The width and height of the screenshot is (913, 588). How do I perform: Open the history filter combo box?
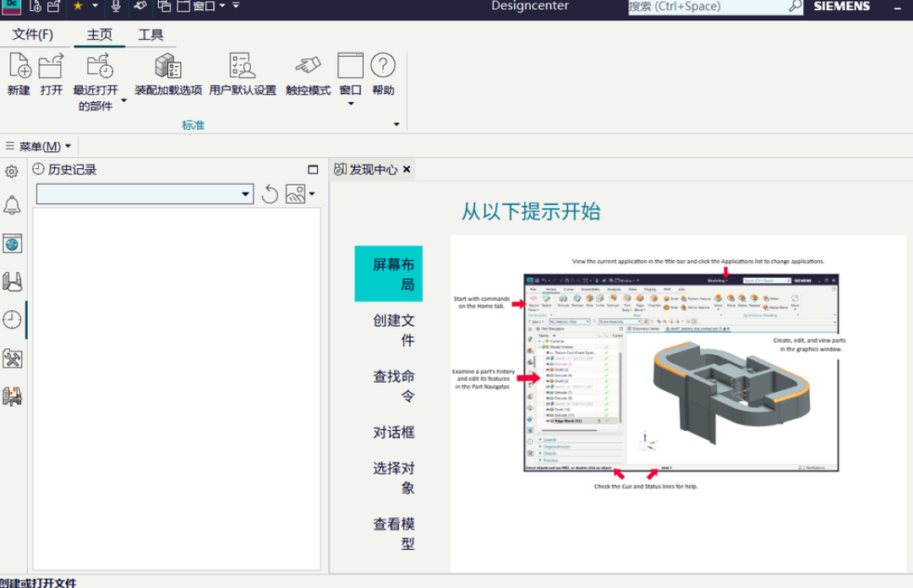point(145,193)
